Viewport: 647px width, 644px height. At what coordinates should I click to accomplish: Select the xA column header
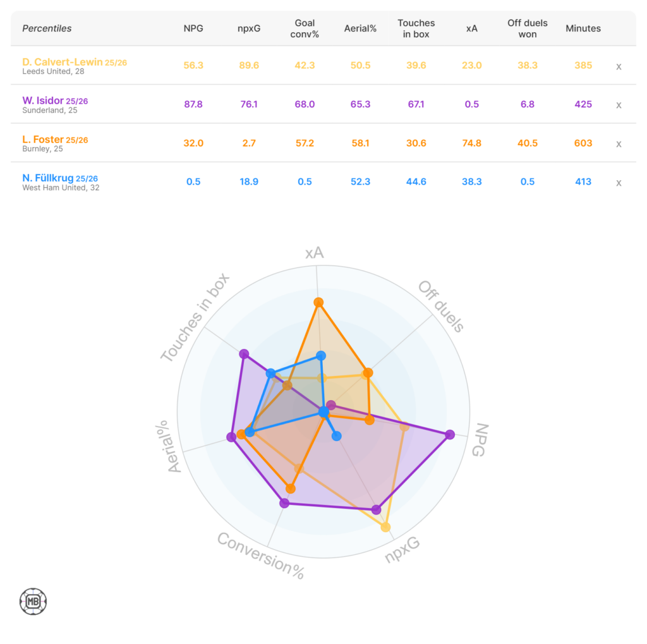(471, 28)
